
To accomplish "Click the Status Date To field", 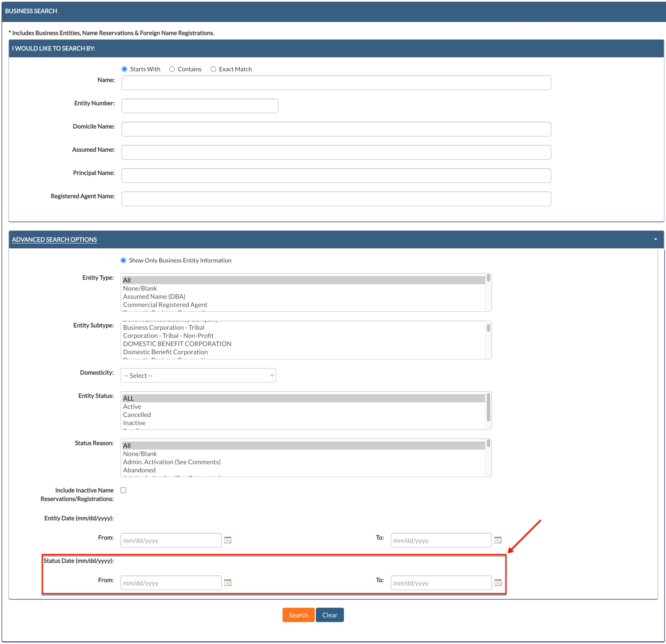I will tap(441, 583).
